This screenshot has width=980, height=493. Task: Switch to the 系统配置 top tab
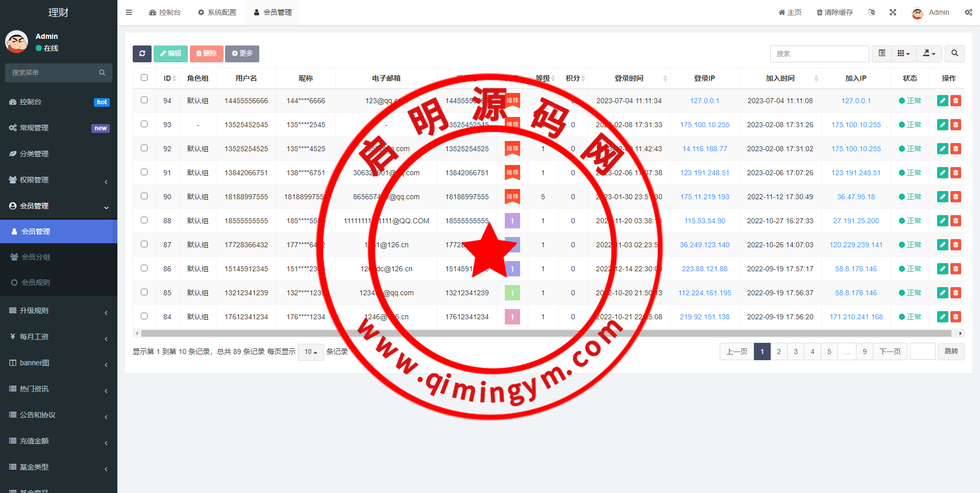pyautogui.click(x=217, y=12)
